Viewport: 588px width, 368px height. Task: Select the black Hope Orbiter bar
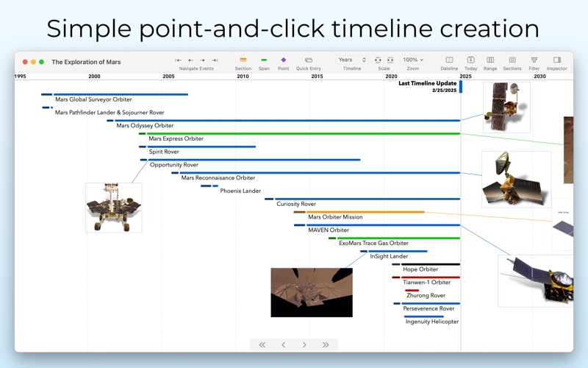pos(431,264)
